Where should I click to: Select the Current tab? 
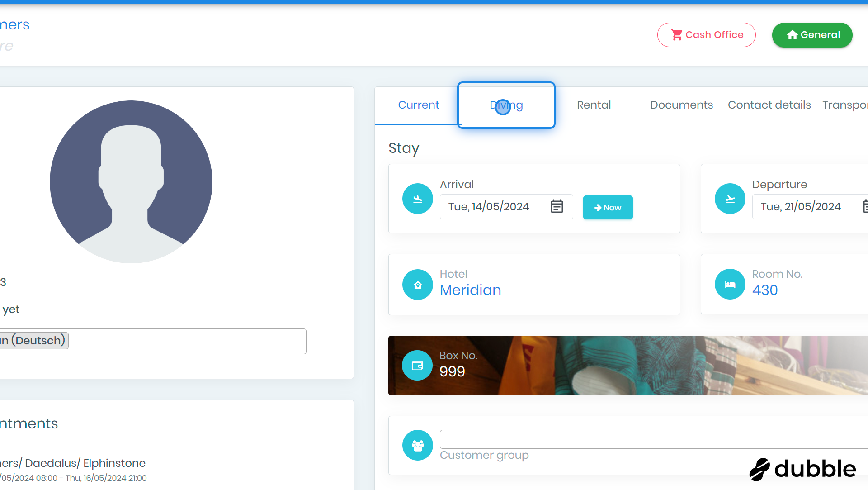(418, 105)
